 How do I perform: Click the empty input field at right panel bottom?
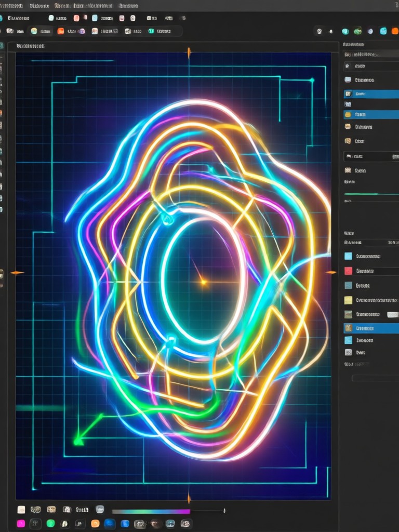(375, 378)
